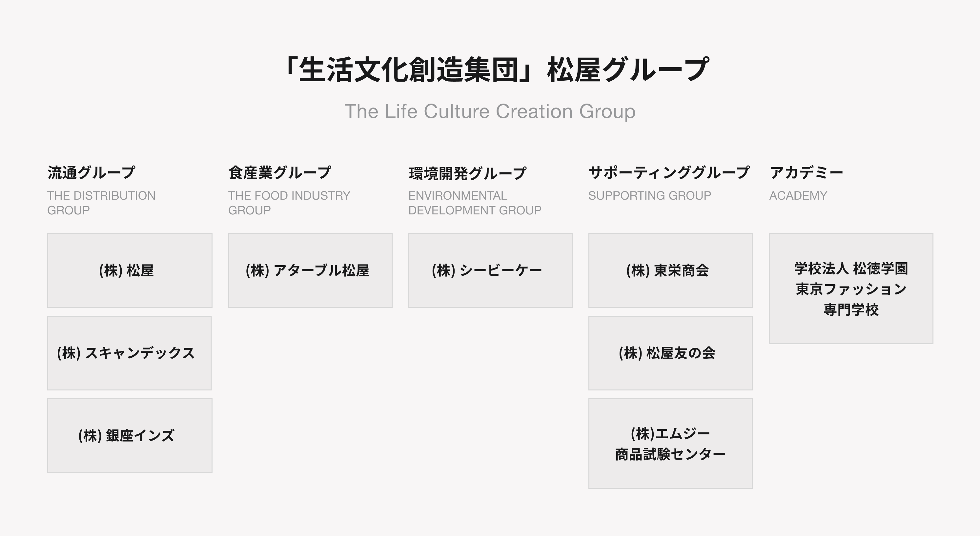
Task: Click the SUPPORTING GROUP label
Action: 650,195
